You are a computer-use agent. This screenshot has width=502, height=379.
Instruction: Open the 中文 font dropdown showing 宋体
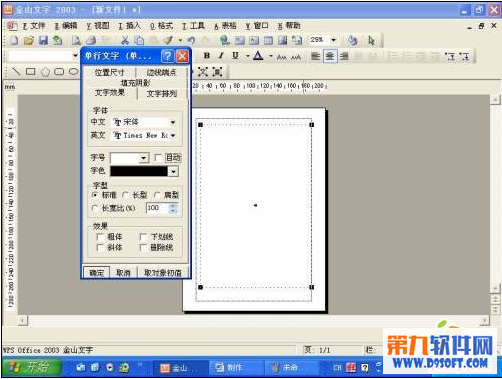pos(173,122)
